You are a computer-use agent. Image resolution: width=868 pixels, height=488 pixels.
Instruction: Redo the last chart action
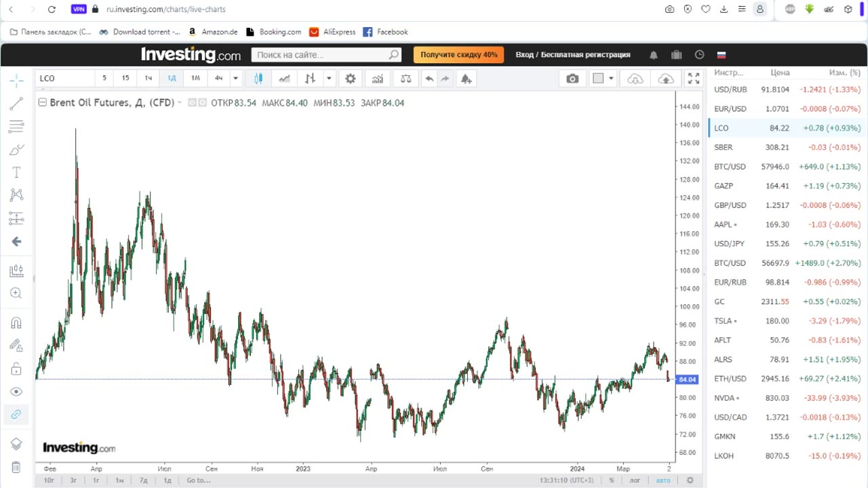[x=446, y=79]
